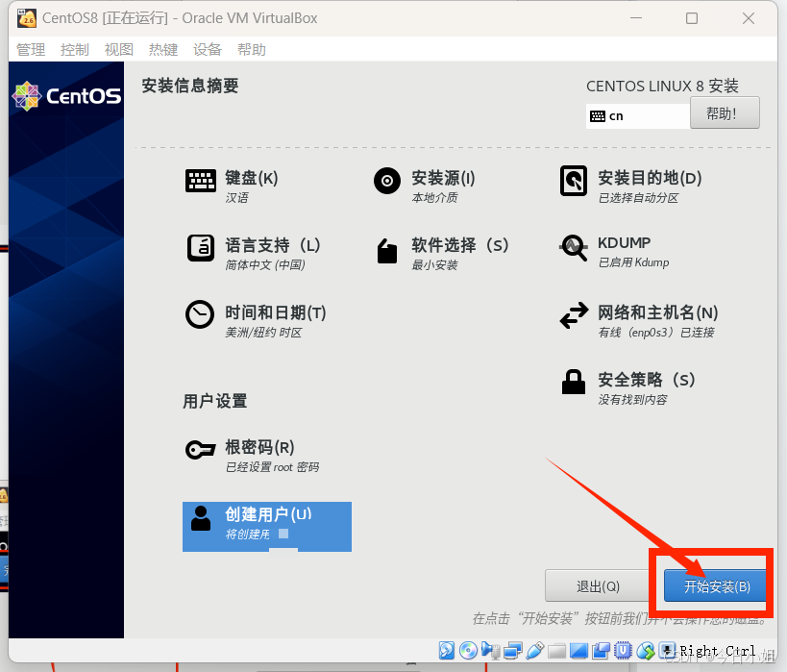Click the VirtualBox title bar app icon

click(x=27, y=18)
